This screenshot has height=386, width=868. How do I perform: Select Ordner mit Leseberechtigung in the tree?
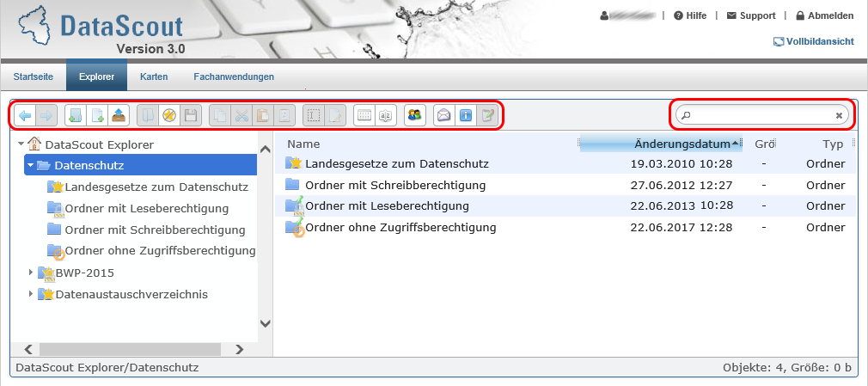tap(147, 208)
